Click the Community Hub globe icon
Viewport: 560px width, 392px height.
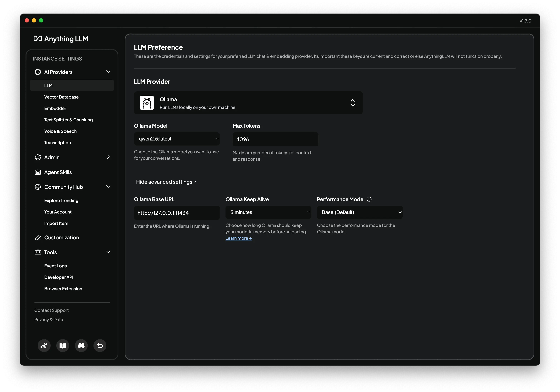[38, 187]
